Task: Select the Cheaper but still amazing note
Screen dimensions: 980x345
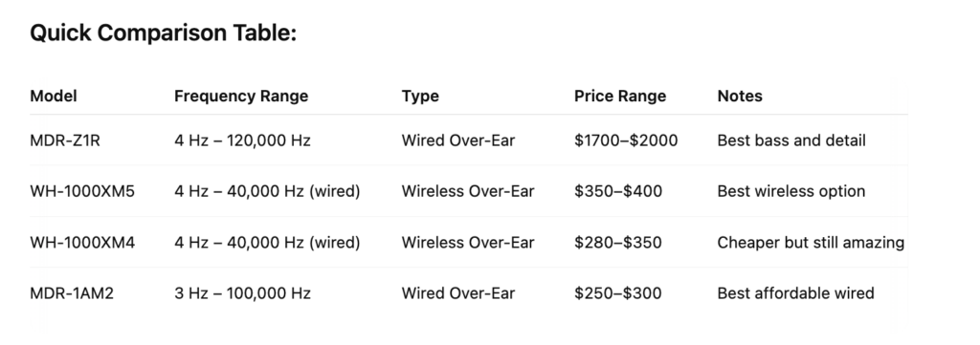Action: (811, 243)
